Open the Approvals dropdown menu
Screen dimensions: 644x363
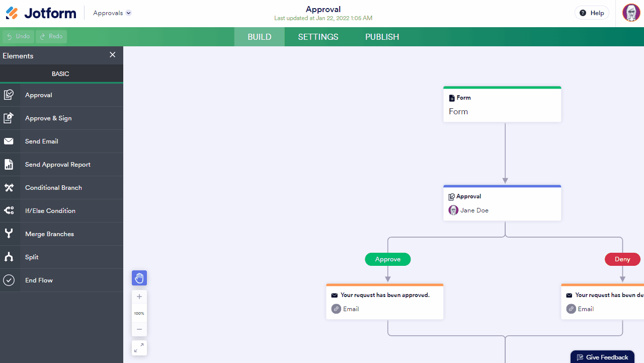[x=112, y=13]
